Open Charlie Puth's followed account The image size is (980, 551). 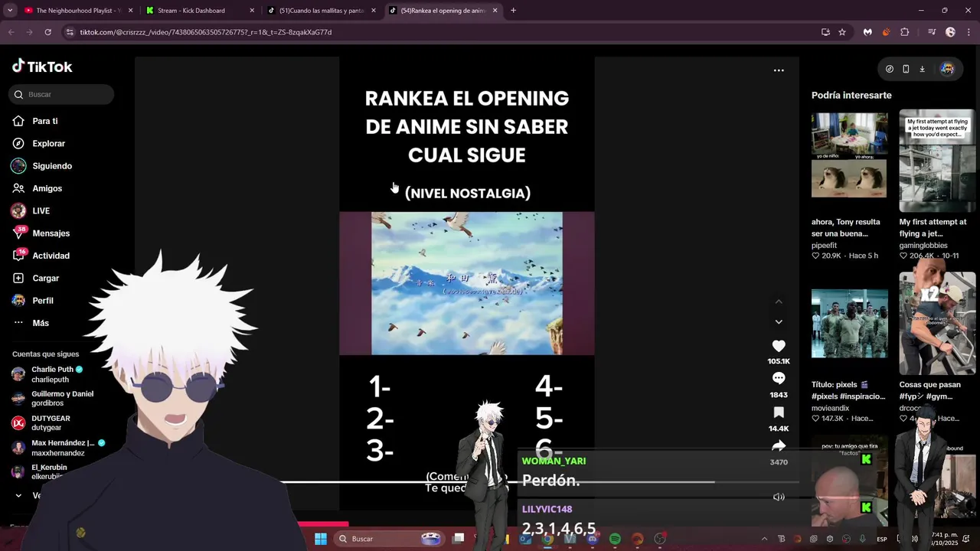pyautogui.click(x=54, y=374)
